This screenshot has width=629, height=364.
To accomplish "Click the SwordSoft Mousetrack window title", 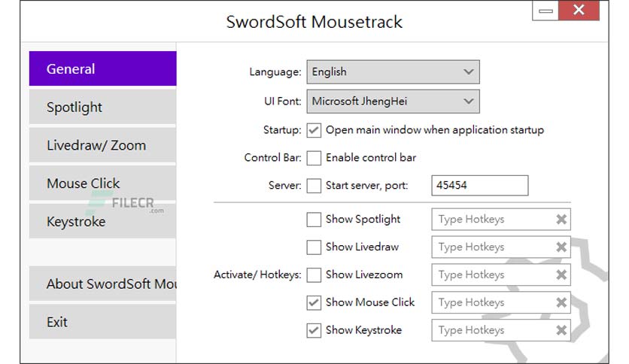I will pos(314,22).
